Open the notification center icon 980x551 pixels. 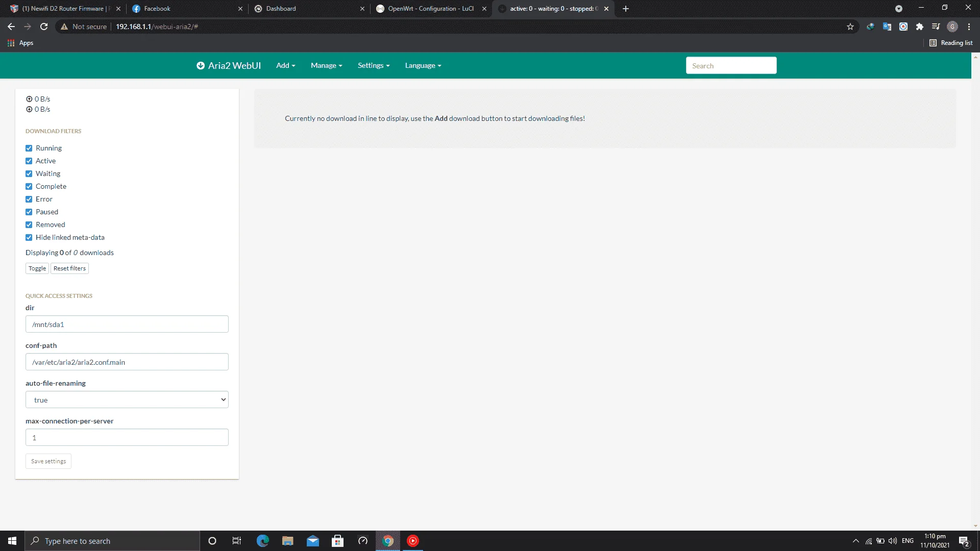pos(964,541)
